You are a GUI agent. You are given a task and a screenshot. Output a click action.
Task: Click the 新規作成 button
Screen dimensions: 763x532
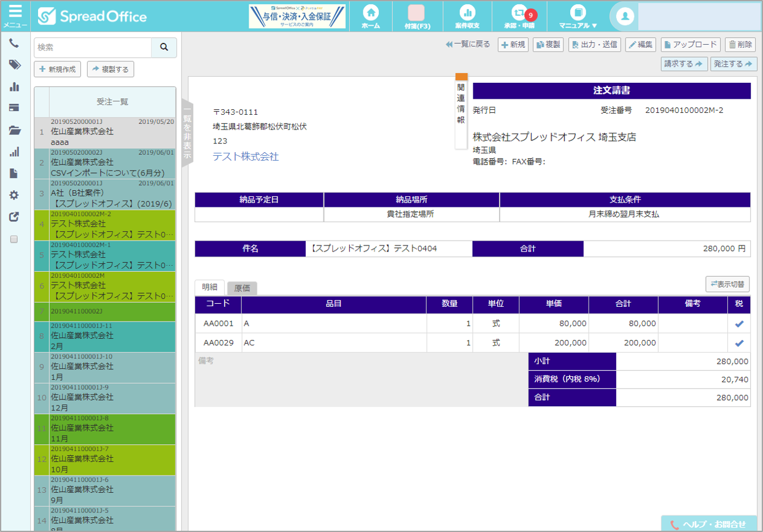[58, 69]
